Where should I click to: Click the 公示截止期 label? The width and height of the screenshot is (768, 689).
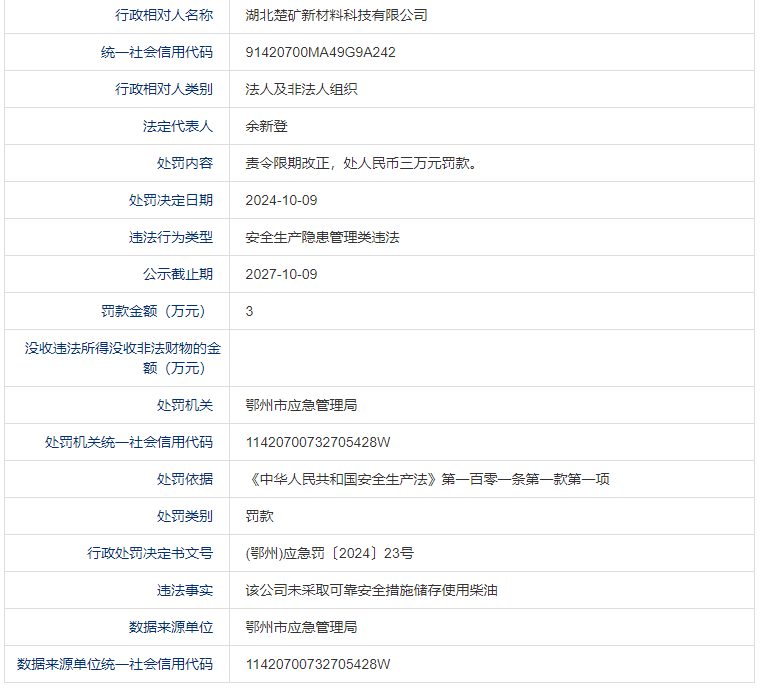tap(178, 274)
